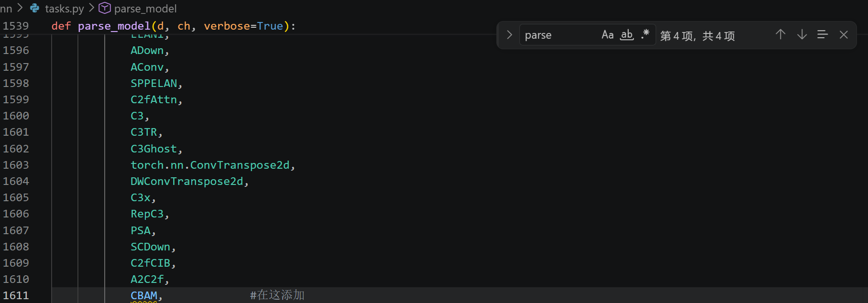
Task: Click CBAM identifier on line 1611
Action: 144,295
